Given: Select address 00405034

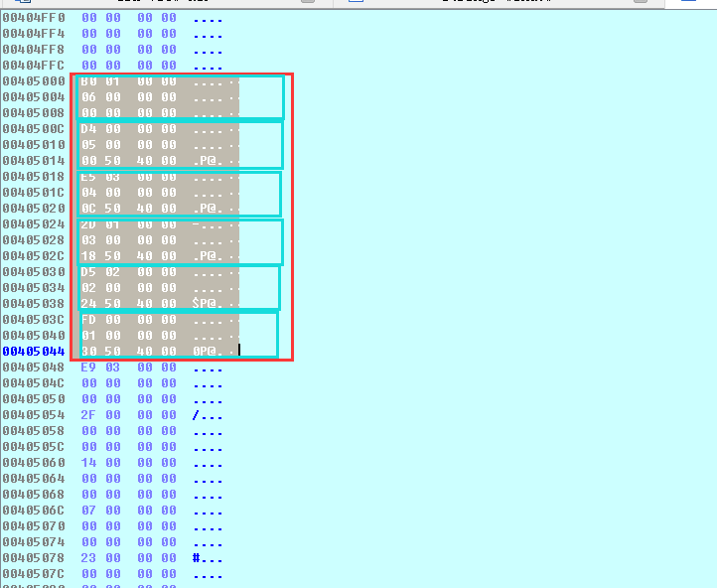Looking at the screenshot, I should (x=34, y=288).
